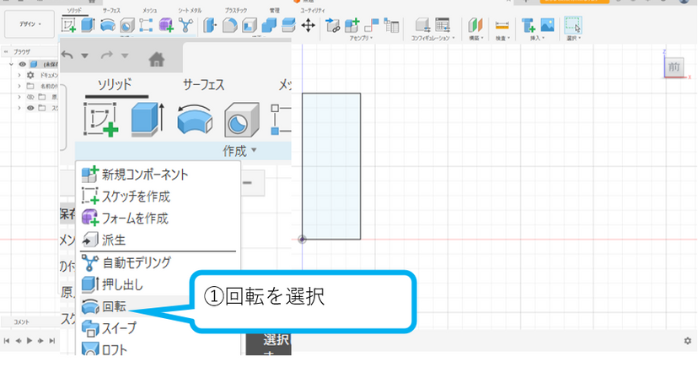Click the construction plane icon above 構築

475,25
